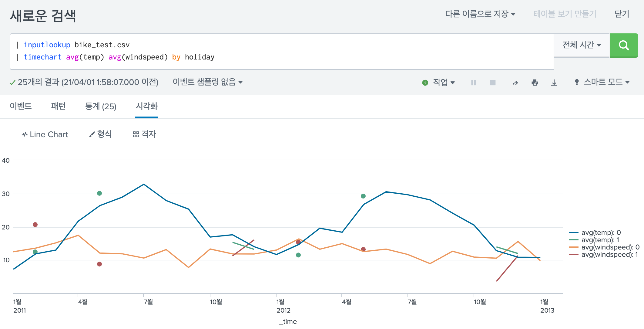Viewport: 644px width, 329px height.
Task: Toggle avg(windspeed): 1 legend series
Action: click(603, 255)
